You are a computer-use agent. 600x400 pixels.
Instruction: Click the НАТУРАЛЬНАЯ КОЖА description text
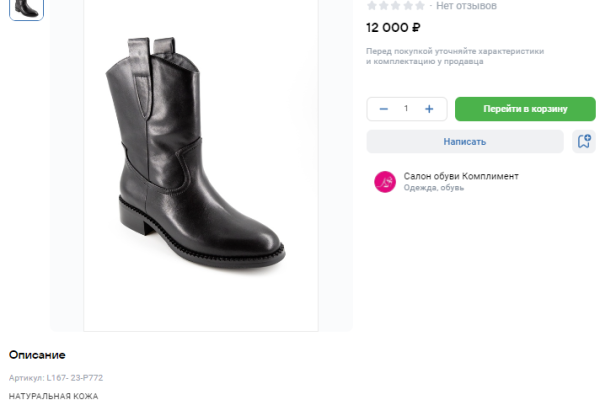click(x=53, y=396)
